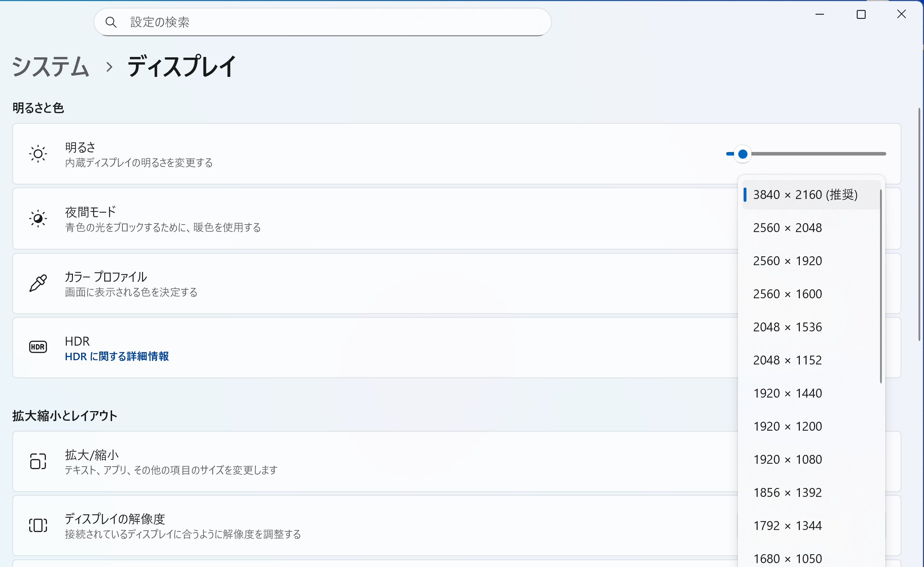This screenshot has height=567, width=924.
Task: Click the scale (拡大/縮小) icon
Action: click(x=38, y=461)
